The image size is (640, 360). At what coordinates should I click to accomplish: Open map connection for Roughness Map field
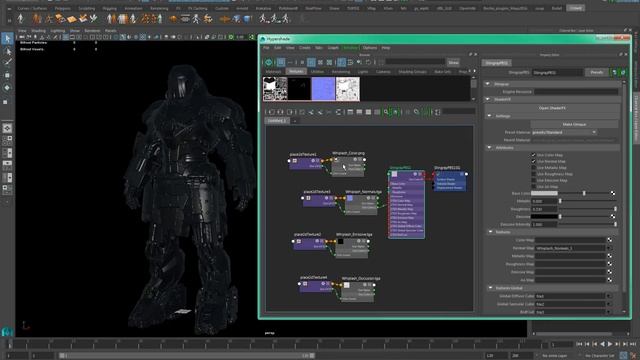609,264
